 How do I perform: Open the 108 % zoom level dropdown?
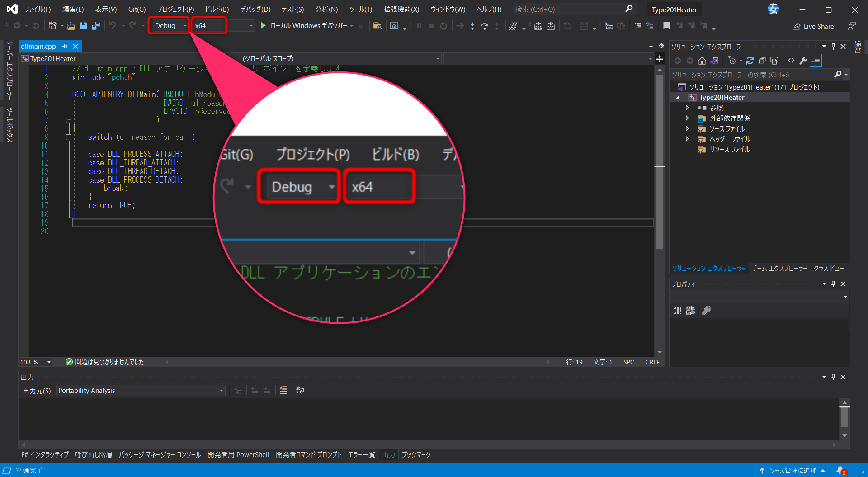point(36,362)
